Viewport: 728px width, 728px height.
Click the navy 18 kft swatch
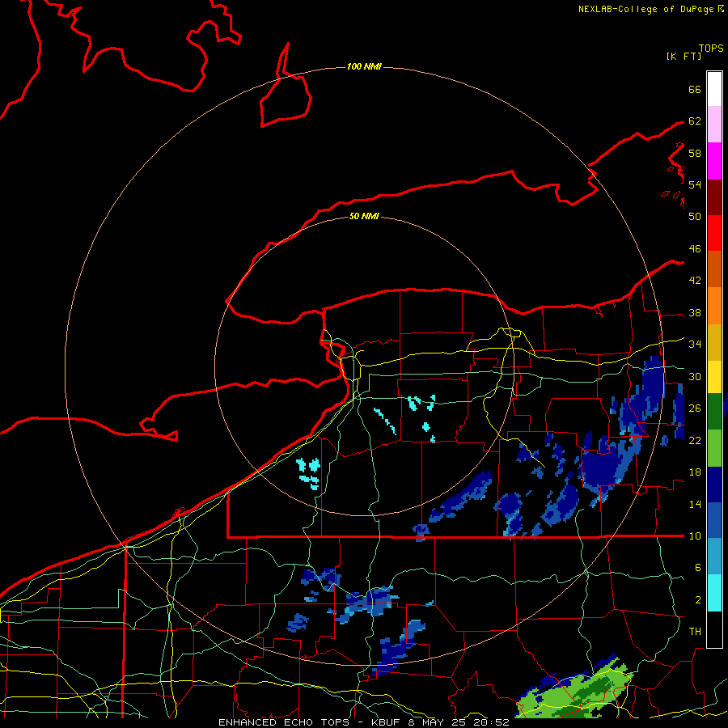coord(714,485)
